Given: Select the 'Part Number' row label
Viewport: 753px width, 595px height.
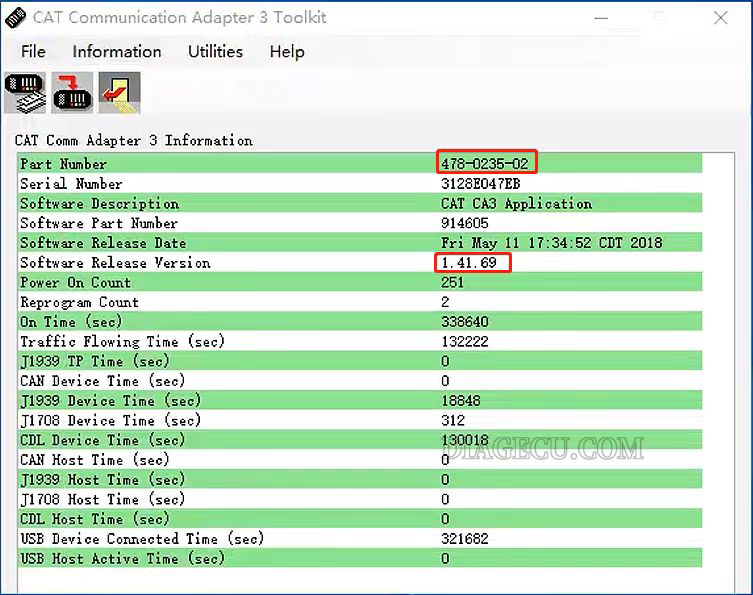Looking at the screenshot, I should 63,164.
